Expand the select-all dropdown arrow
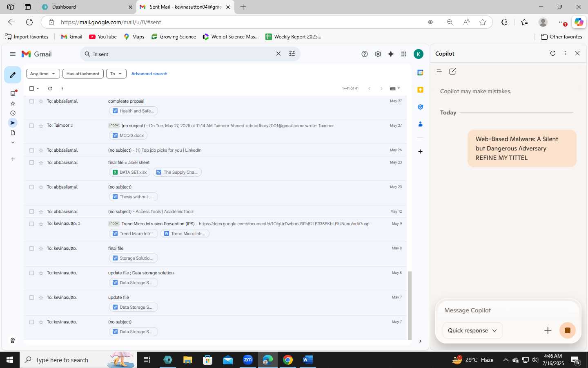Viewport: 588px width, 368px height. click(38, 88)
